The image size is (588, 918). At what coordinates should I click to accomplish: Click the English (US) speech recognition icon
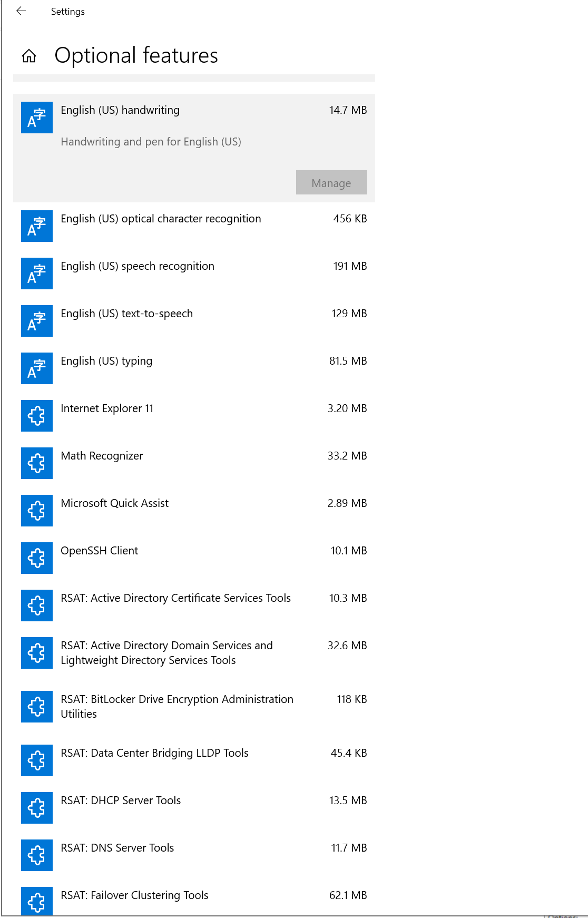[x=37, y=274]
